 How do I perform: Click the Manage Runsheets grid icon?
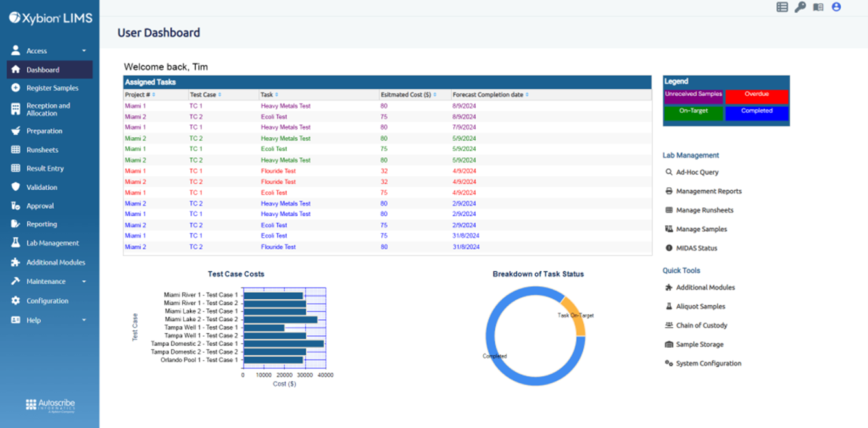coord(669,210)
